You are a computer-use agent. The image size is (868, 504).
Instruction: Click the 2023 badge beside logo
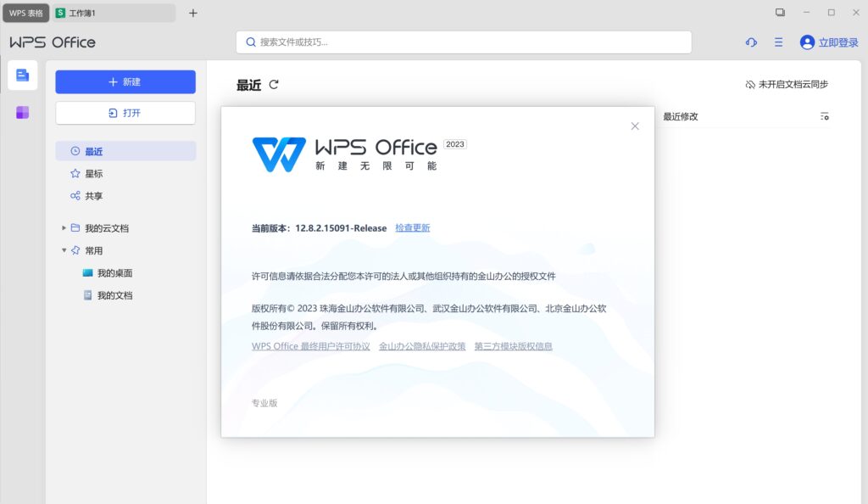[x=455, y=144]
